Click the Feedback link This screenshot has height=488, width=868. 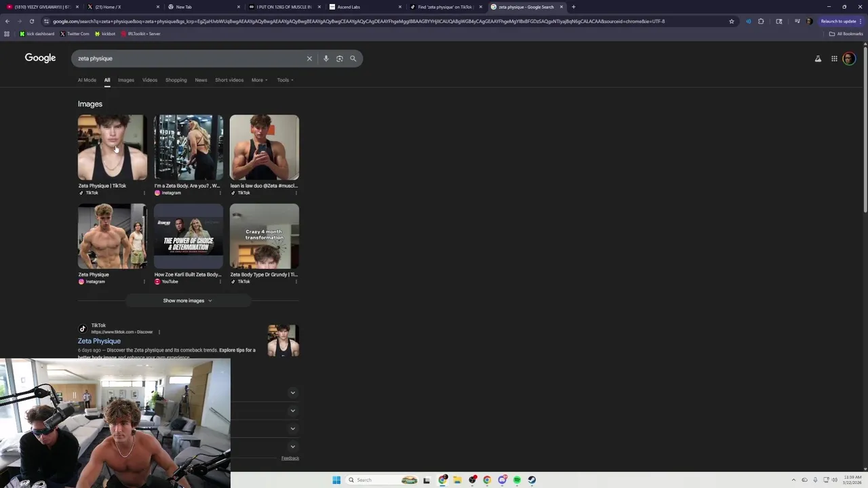(x=290, y=458)
